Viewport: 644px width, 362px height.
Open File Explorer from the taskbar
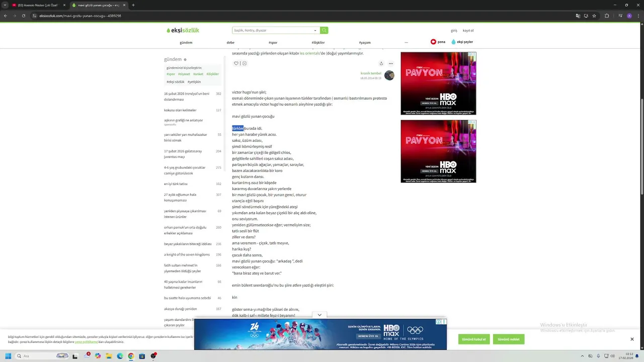click(109, 356)
